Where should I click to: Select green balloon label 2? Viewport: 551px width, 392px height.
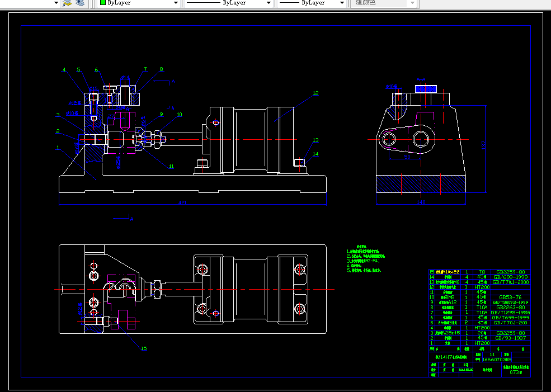point(58,131)
